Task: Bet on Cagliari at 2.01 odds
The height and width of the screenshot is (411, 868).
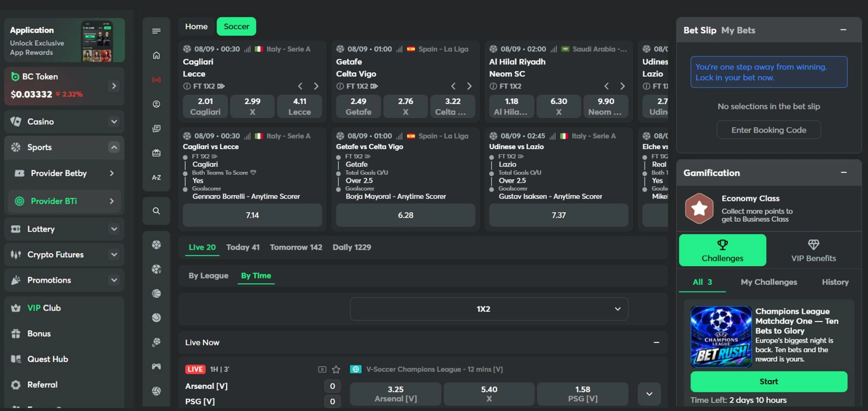Action: tap(205, 106)
